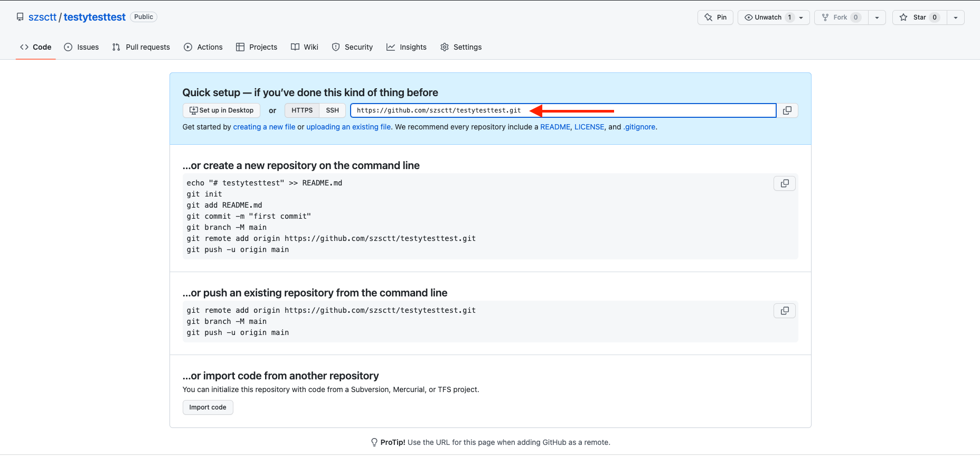Screen dimensions: 980x456
Task: Copy the new repository command block
Action: pos(784,183)
